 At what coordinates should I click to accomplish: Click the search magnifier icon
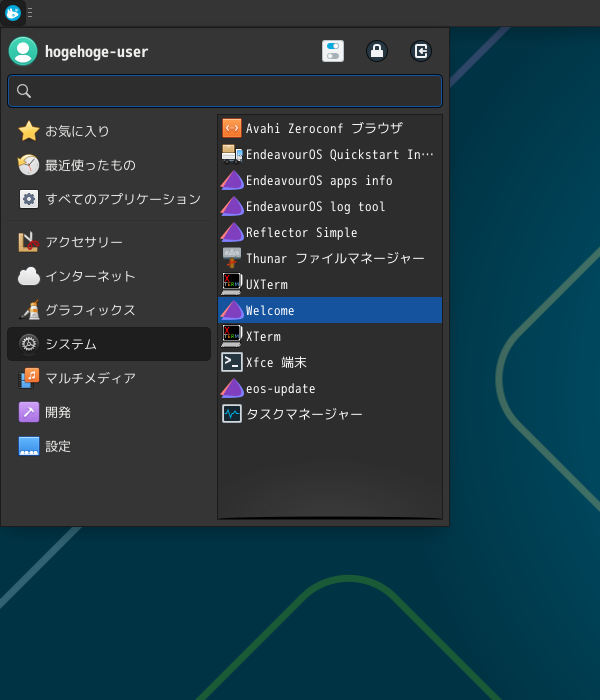click(x=24, y=91)
